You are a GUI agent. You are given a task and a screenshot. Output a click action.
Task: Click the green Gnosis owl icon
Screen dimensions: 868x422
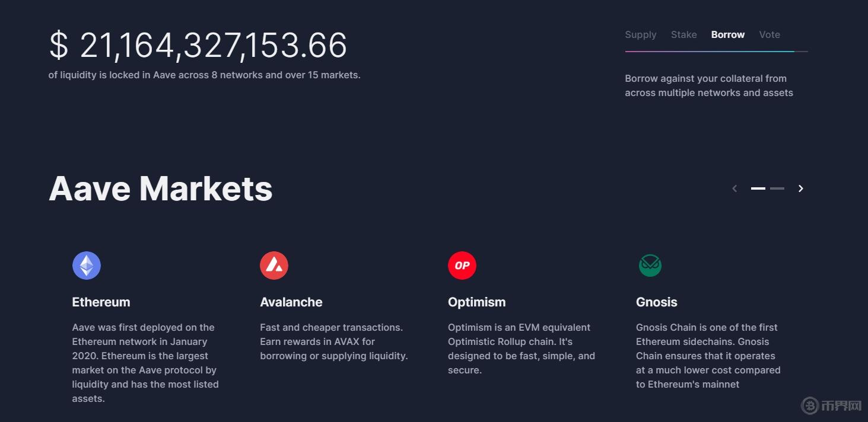tap(650, 266)
